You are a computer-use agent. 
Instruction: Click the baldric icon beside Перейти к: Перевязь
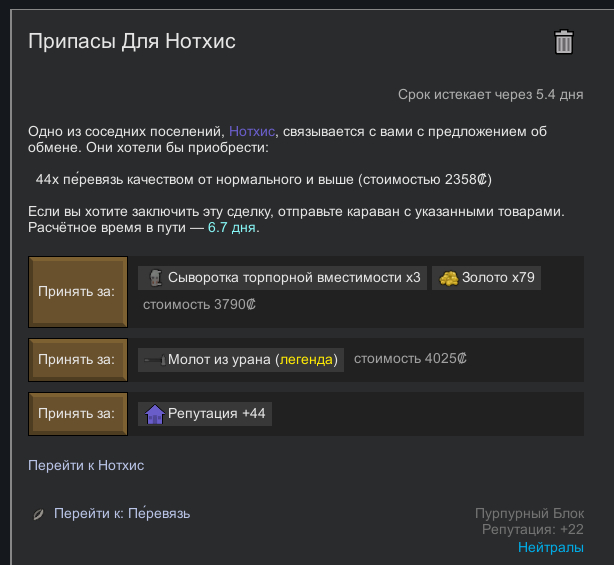click(38, 514)
